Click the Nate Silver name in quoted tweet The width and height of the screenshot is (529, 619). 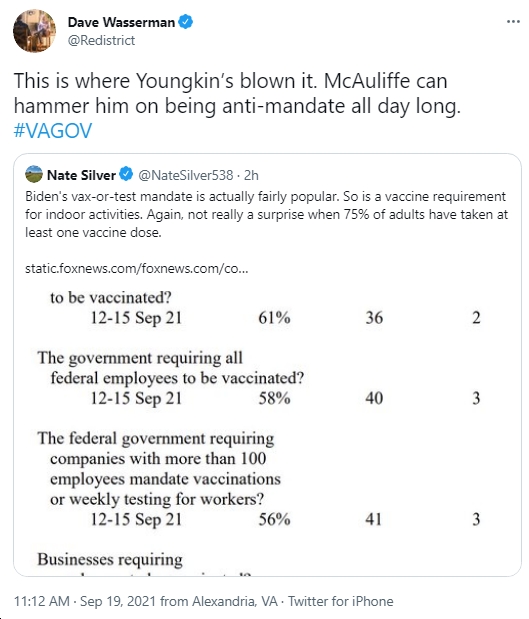coord(81,175)
